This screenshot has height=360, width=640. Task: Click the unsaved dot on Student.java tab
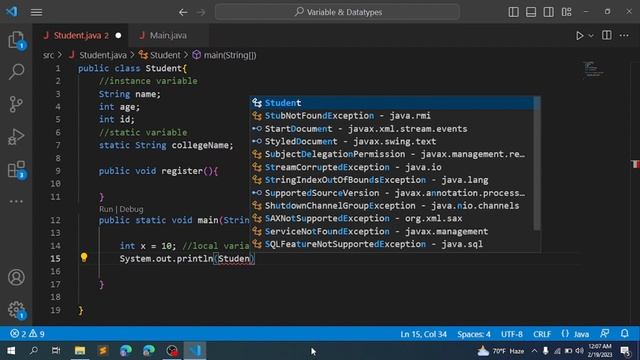[x=118, y=36]
